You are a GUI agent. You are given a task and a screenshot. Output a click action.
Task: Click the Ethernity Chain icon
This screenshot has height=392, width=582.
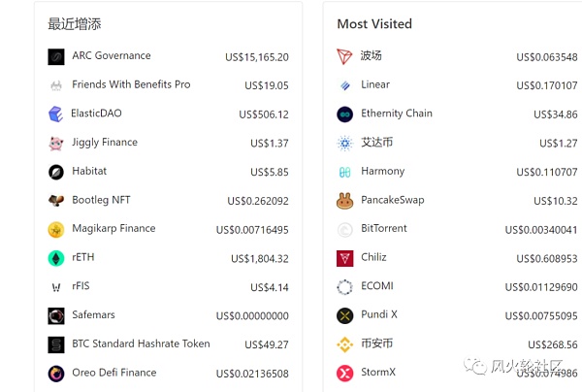tap(344, 114)
